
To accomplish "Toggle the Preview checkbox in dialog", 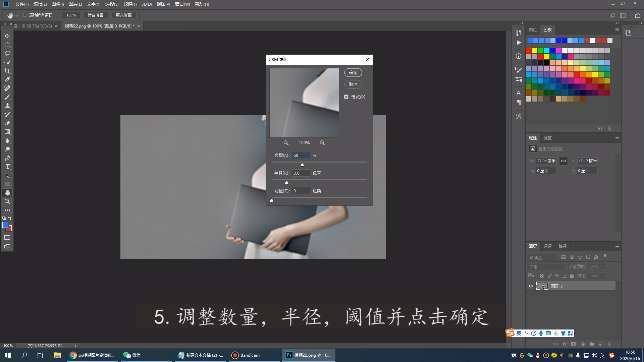I will click(x=346, y=97).
